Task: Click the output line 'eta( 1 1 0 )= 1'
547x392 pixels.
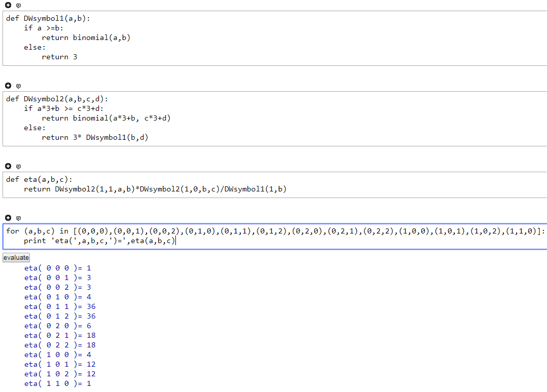Action: click(58, 383)
